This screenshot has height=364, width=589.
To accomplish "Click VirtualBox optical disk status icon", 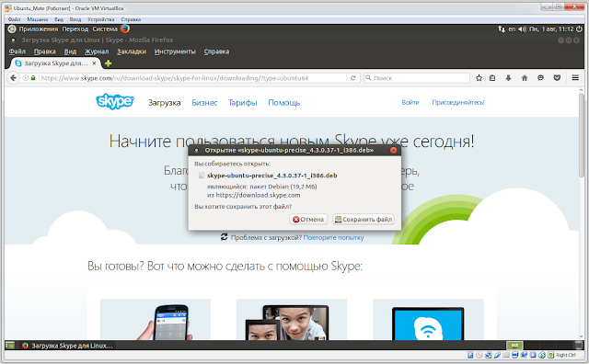I will pyautogui.click(x=479, y=355).
